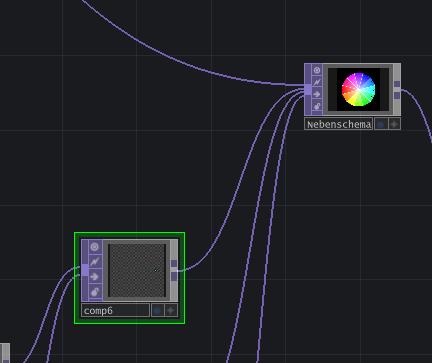Select the gray checkered viewer of comp6
This screenshot has width=432, height=363.
(137, 270)
